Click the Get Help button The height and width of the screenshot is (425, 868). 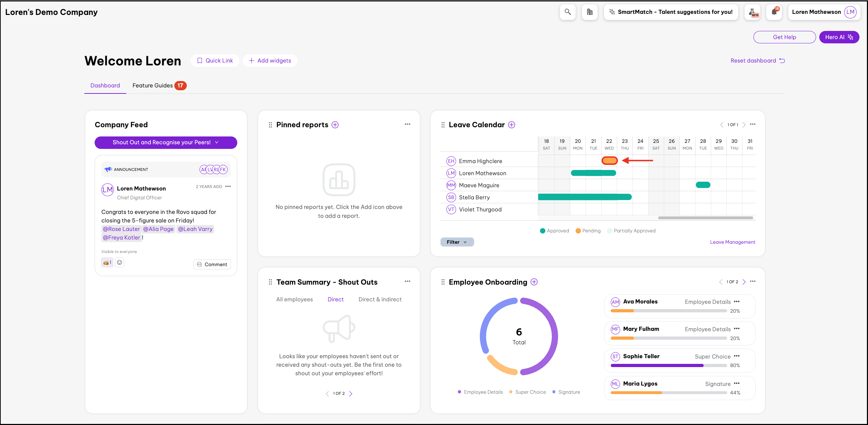pyautogui.click(x=784, y=37)
